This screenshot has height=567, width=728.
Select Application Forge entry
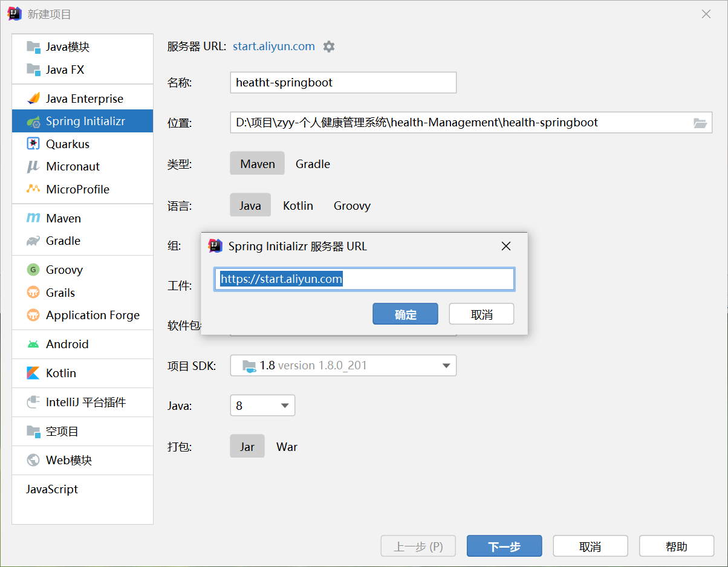click(x=82, y=315)
